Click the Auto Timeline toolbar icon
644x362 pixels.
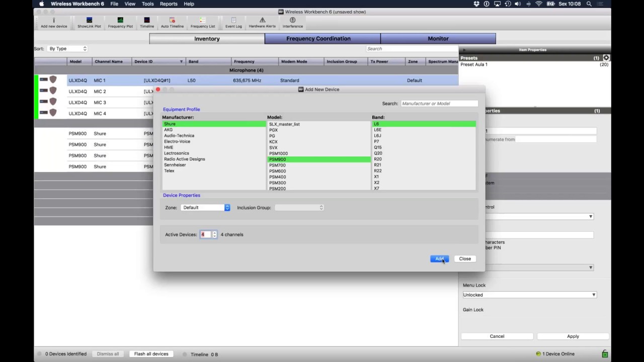click(x=172, y=23)
